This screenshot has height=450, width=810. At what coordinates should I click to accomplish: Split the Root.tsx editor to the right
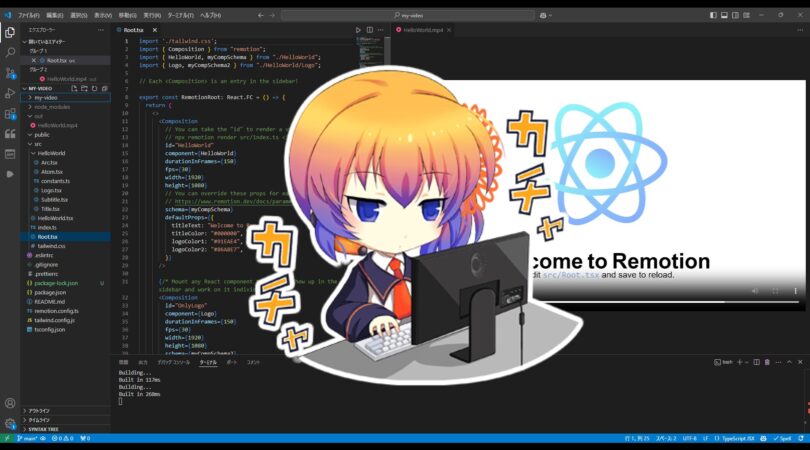[x=370, y=30]
